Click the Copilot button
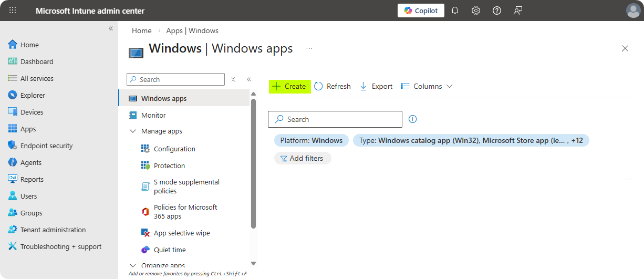This screenshot has height=279, width=644. click(421, 11)
